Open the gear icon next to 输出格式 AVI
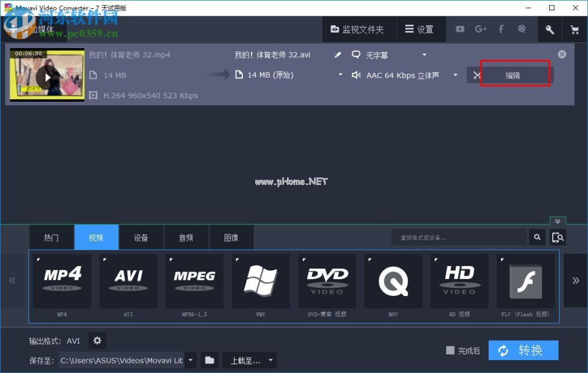 click(x=97, y=340)
